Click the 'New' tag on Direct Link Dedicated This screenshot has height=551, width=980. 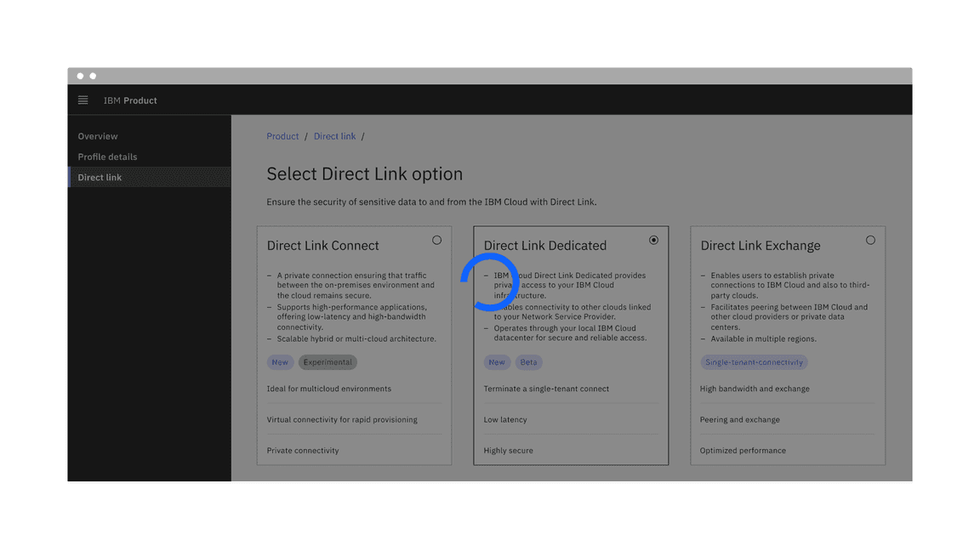tap(497, 362)
